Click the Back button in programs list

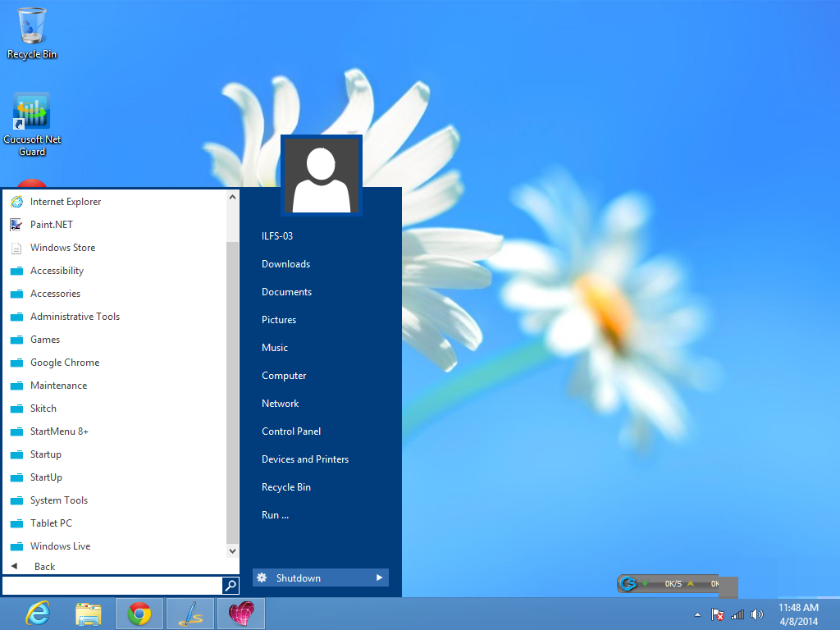point(44,567)
